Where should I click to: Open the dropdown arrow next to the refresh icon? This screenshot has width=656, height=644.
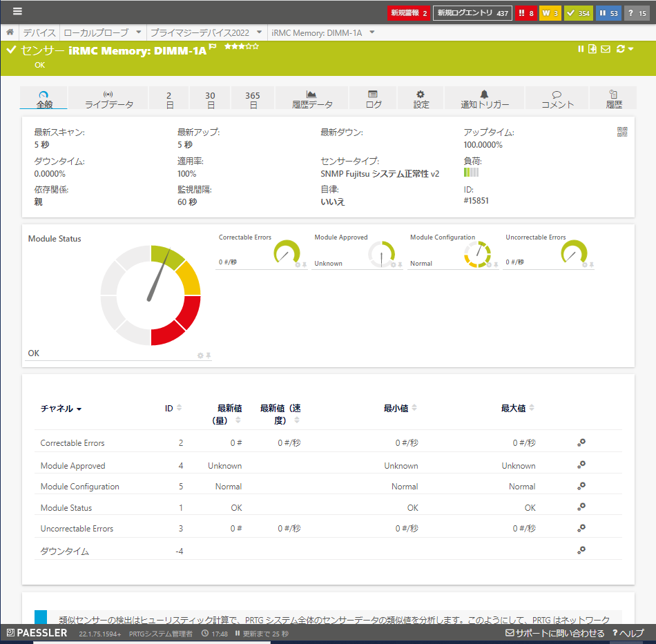(x=631, y=49)
